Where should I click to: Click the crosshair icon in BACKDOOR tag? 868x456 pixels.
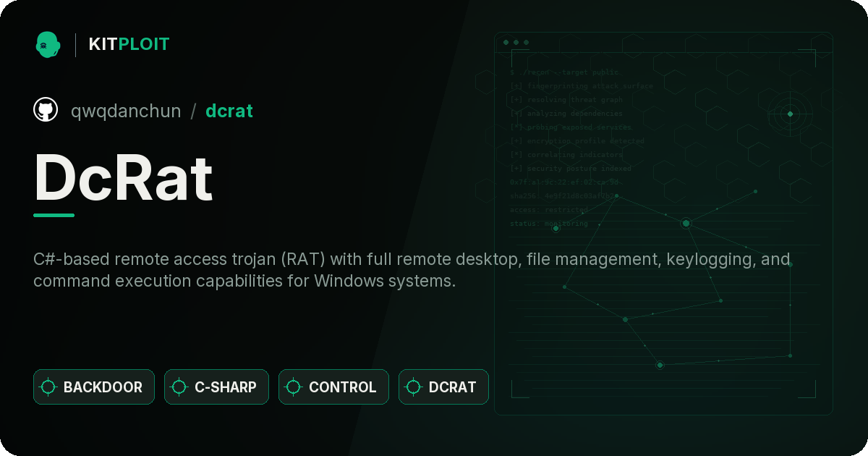pyautogui.click(x=48, y=387)
